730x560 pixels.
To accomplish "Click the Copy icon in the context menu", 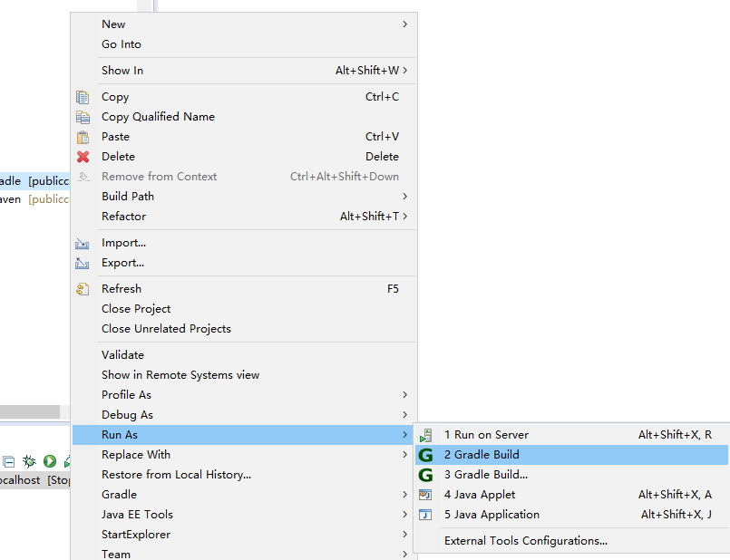I will 83,97.
